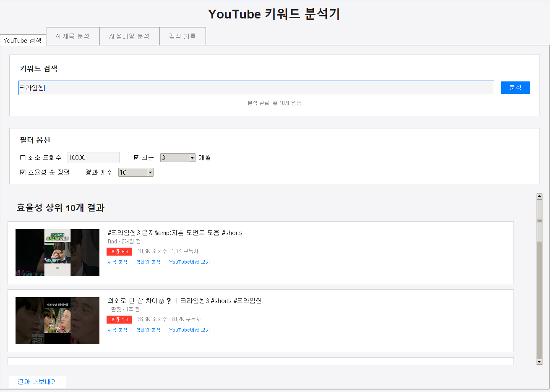
Task: Enable the 최소 조회수 checkbox
Action: click(x=23, y=157)
